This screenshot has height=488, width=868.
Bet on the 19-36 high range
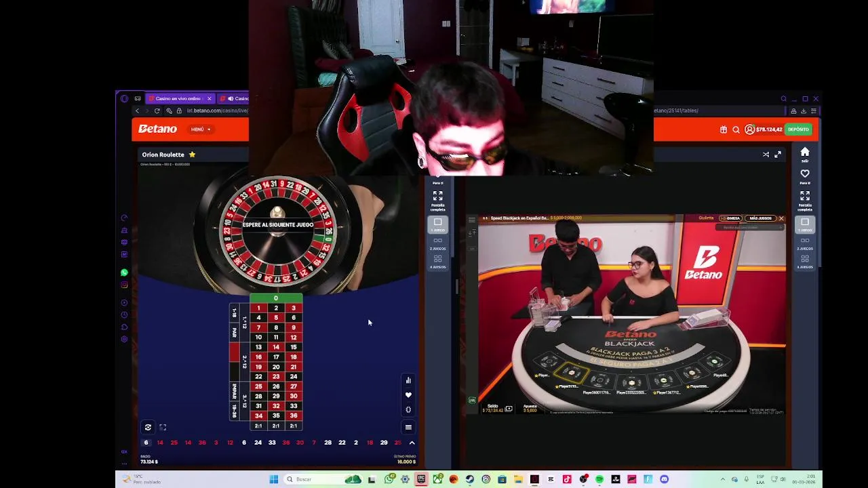(x=235, y=411)
